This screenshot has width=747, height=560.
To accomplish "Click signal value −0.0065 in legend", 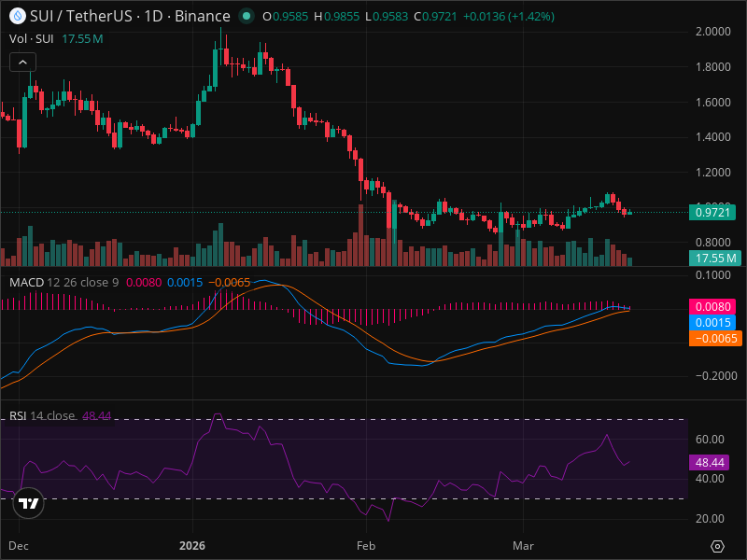I will coord(230,283).
